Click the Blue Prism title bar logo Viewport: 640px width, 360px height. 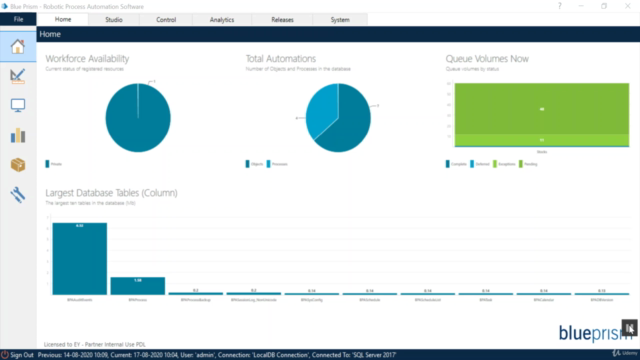point(4,6)
